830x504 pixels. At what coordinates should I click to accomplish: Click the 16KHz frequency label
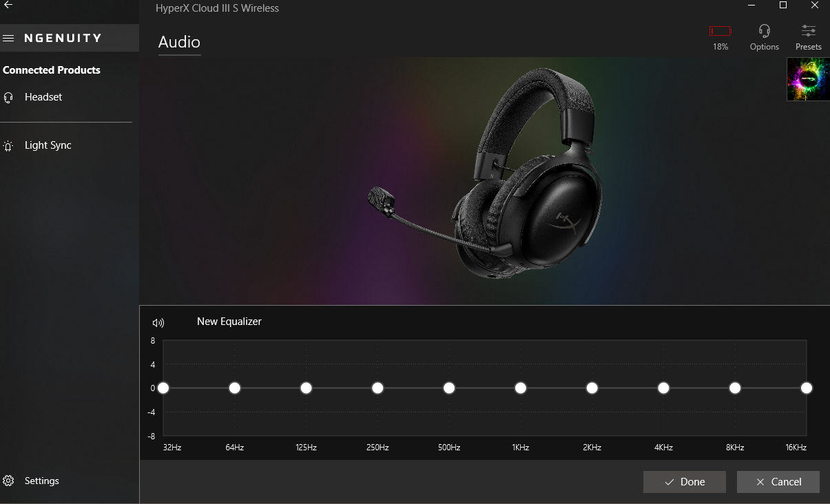point(796,448)
